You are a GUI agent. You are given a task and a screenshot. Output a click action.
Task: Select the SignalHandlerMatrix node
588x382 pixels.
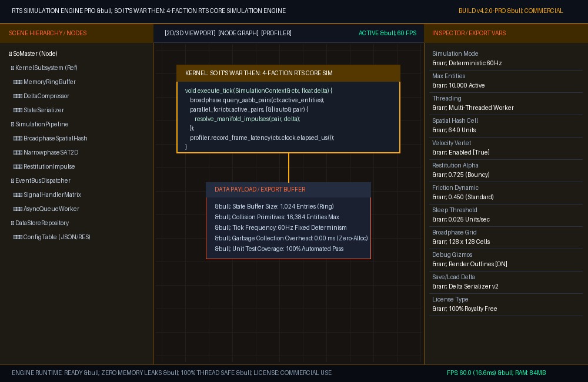[47, 195]
